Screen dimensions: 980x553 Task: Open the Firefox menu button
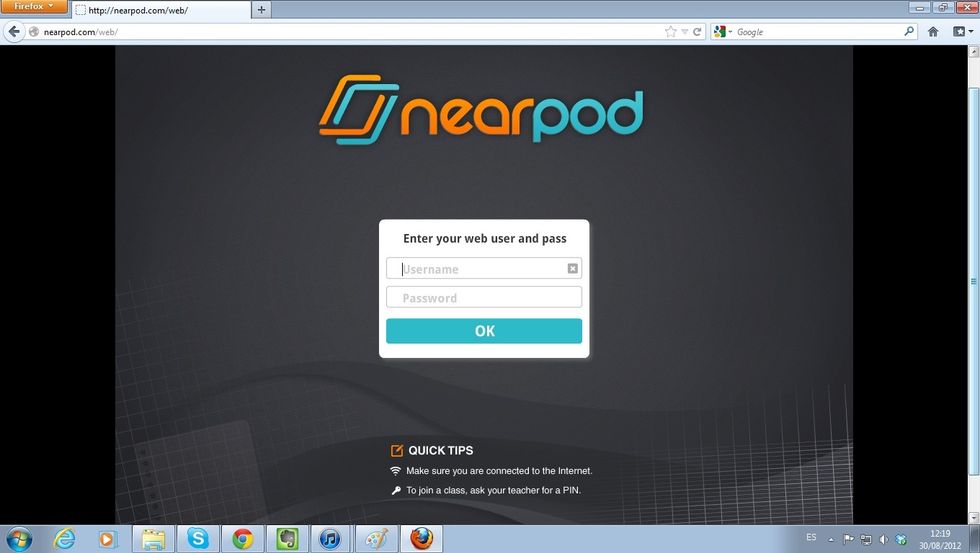[x=33, y=6]
